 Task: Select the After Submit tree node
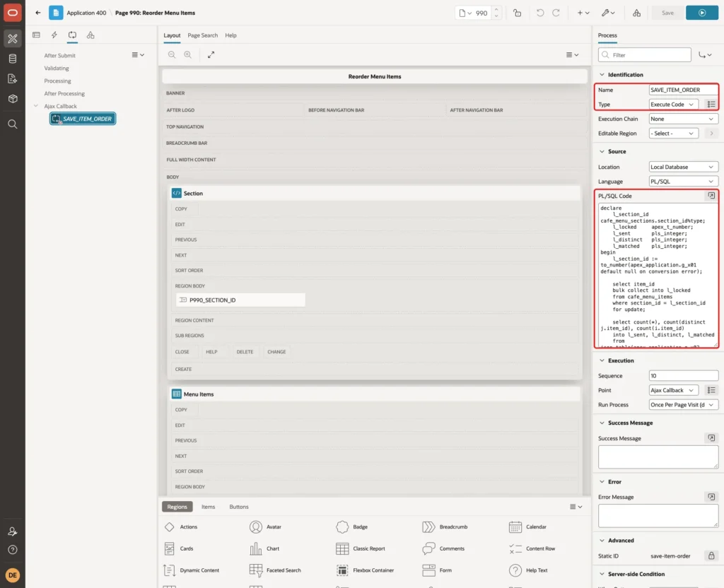tap(59, 55)
